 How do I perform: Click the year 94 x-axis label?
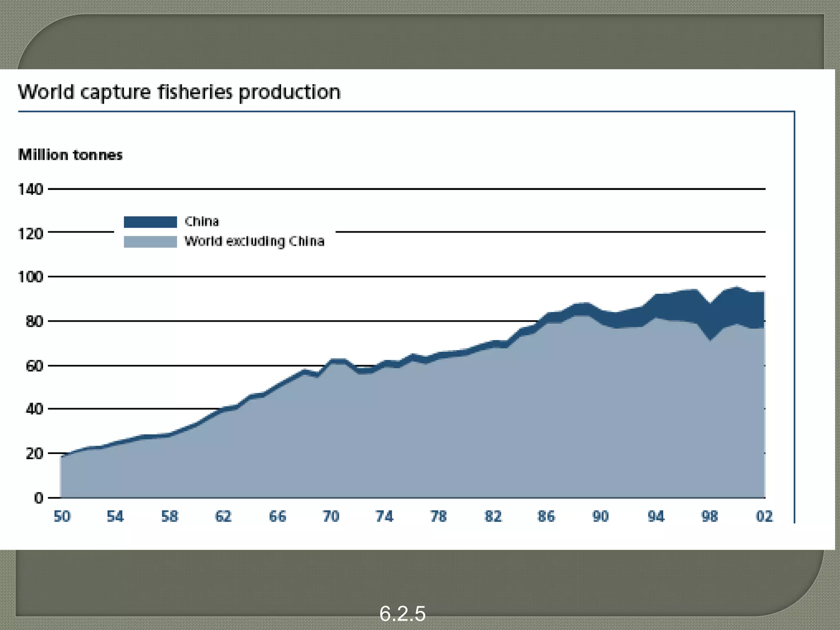656,516
